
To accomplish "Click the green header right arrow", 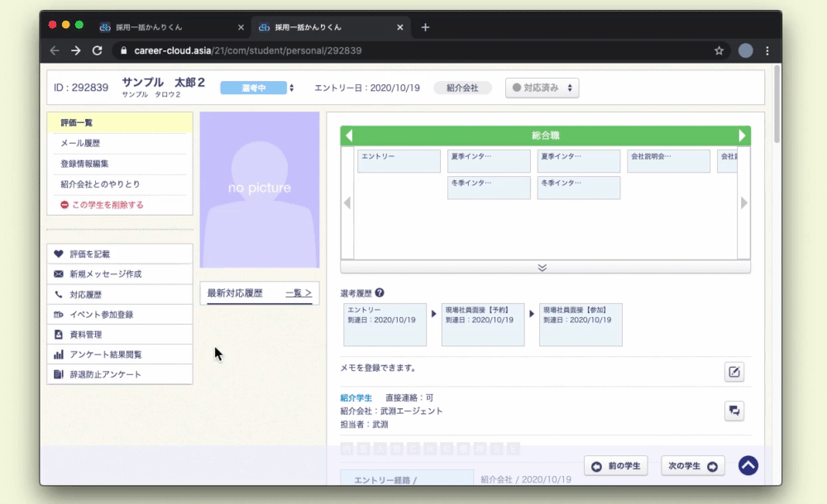I will pyautogui.click(x=742, y=136).
